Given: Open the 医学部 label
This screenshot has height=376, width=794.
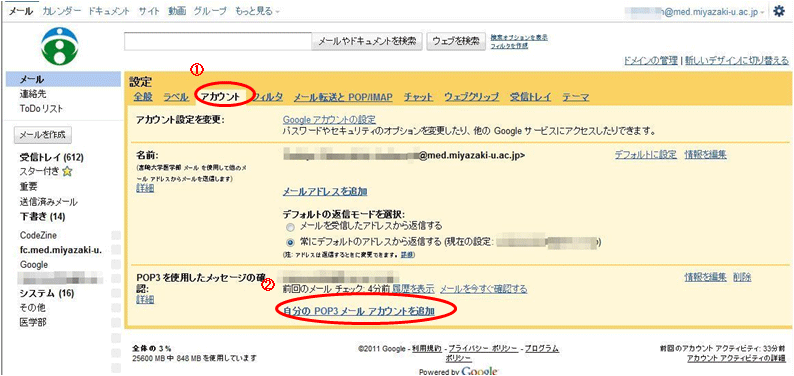Looking at the screenshot, I should [x=33, y=322].
